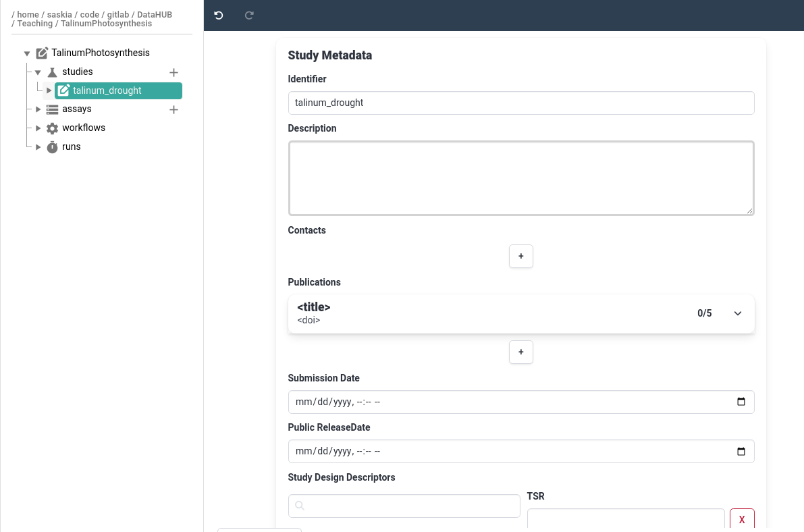The width and height of the screenshot is (804, 532).
Task: Expand the talinum_drought tree node
Action: click(49, 90)
